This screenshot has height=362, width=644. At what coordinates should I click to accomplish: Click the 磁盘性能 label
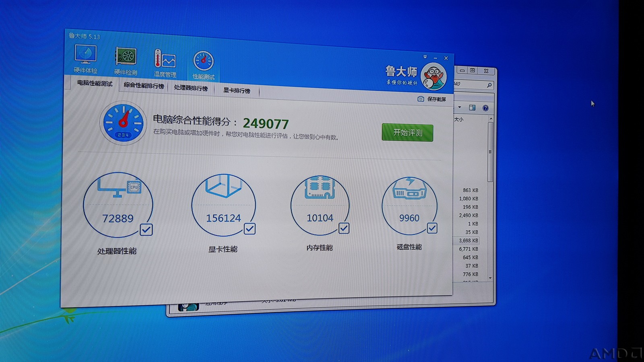(x=409, y=247)
